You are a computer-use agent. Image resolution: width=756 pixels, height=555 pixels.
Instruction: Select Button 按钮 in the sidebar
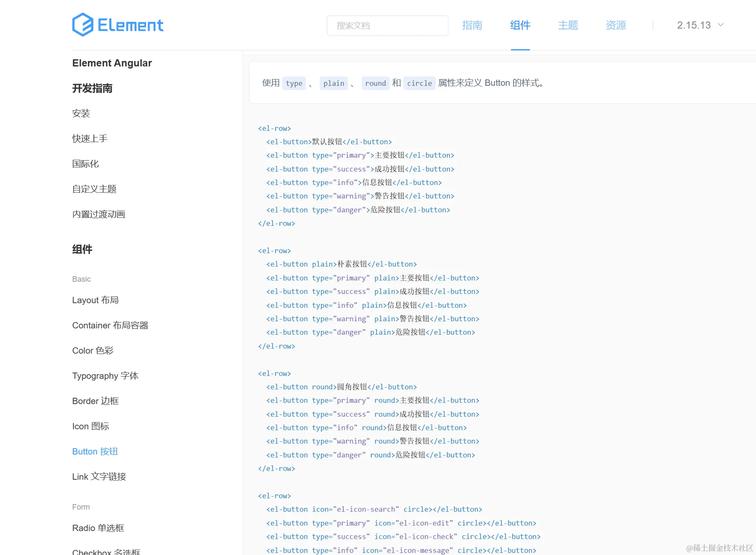(95, 452)
